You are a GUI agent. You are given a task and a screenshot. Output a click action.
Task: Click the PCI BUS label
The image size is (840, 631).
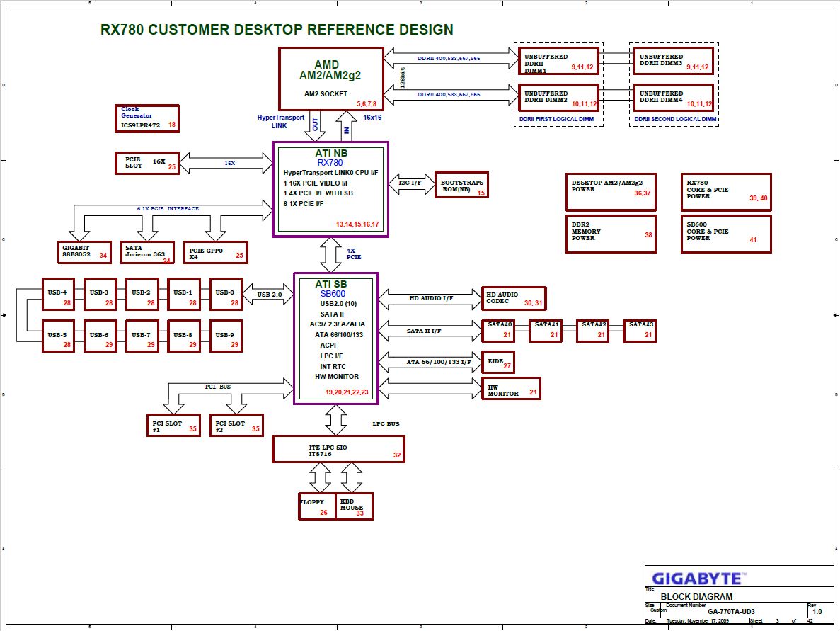217,387
